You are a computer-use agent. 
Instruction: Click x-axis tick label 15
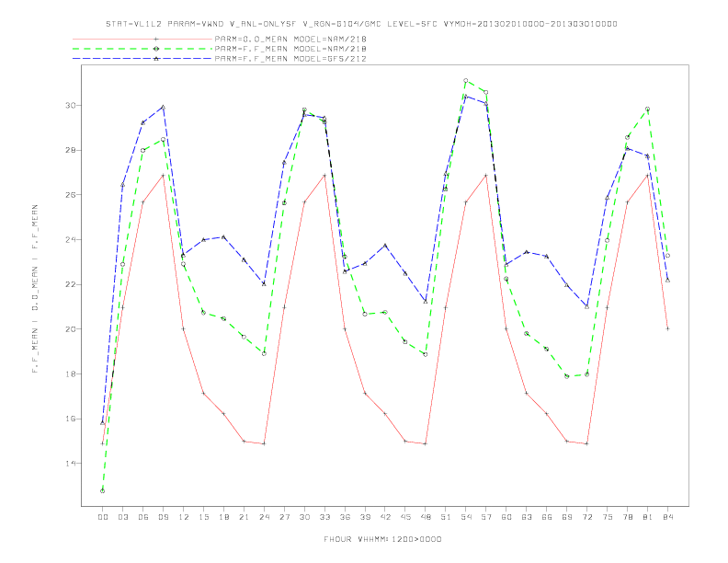click(x=203, y=517)
